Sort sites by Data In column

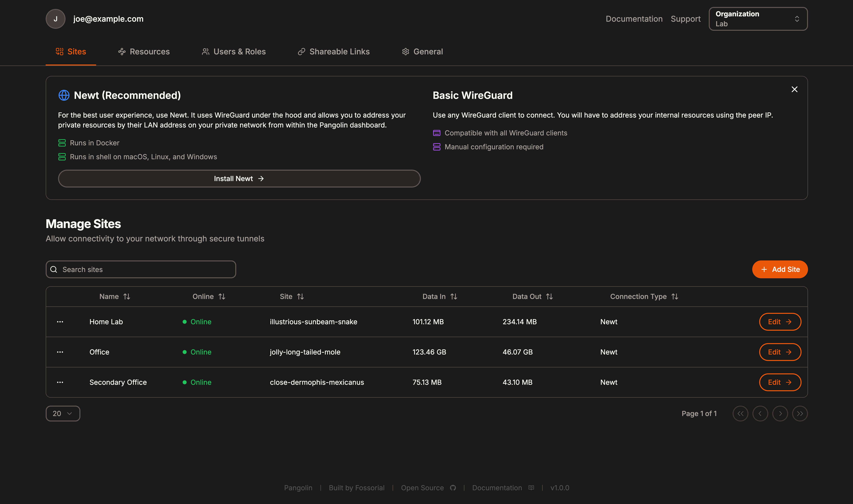(x=440, y=296)
